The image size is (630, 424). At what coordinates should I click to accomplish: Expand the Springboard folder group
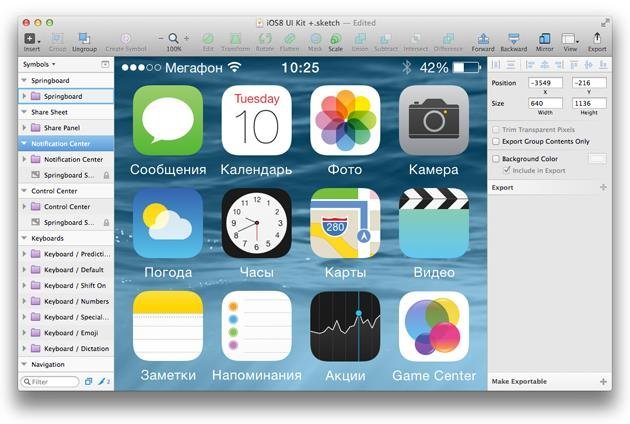[x=24, y=96]
